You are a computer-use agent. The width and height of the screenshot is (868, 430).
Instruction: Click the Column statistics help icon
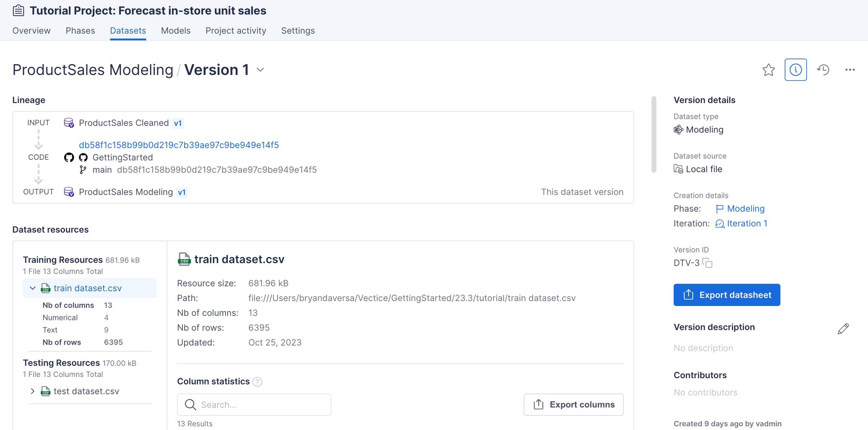[x=257, y=382]
